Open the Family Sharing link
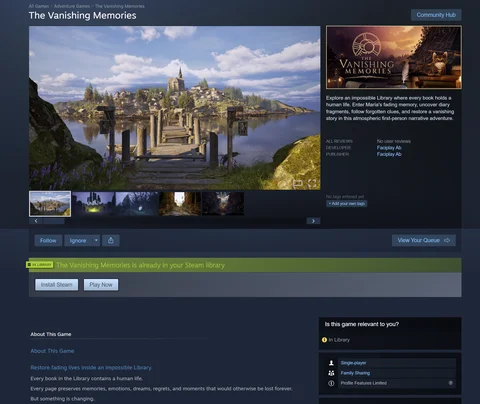 pos(355,373)
